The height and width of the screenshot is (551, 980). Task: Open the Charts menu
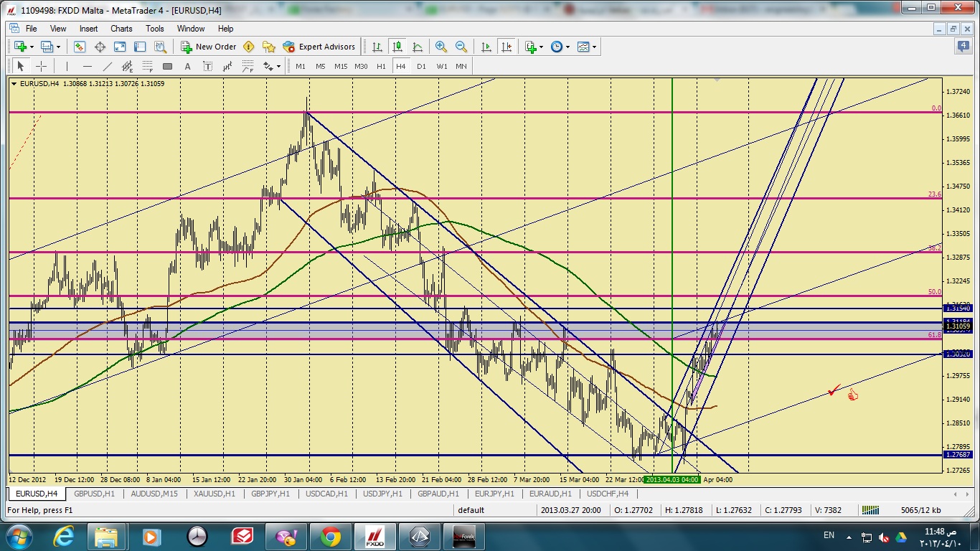[121, 29]
